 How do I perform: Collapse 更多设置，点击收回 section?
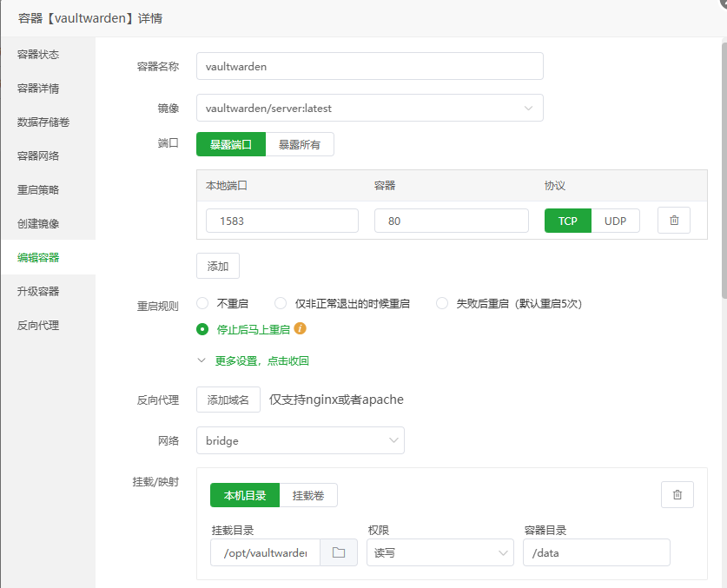253,360
